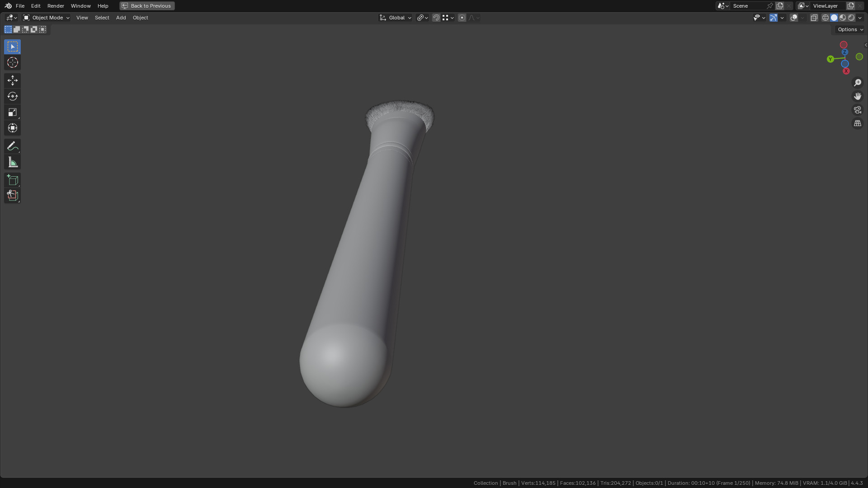The image size is (868, 488).
Task: Select the Add Cube tool
Action: point(12,180)
